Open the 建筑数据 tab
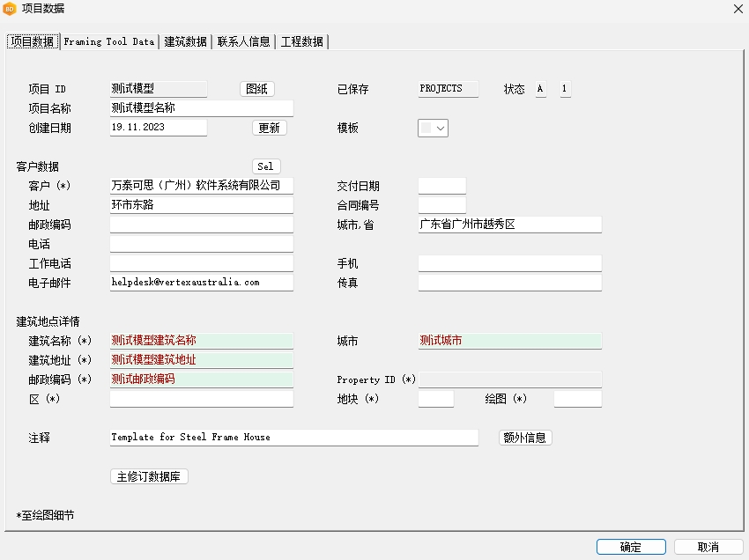This screenshot has width=749, height=560. coord(185,41)
